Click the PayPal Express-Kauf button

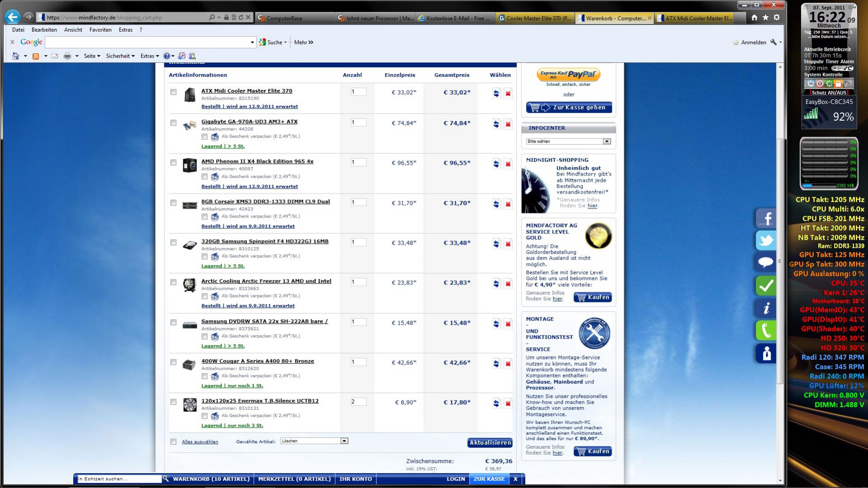pyautogui.click(x=568, y=75)
